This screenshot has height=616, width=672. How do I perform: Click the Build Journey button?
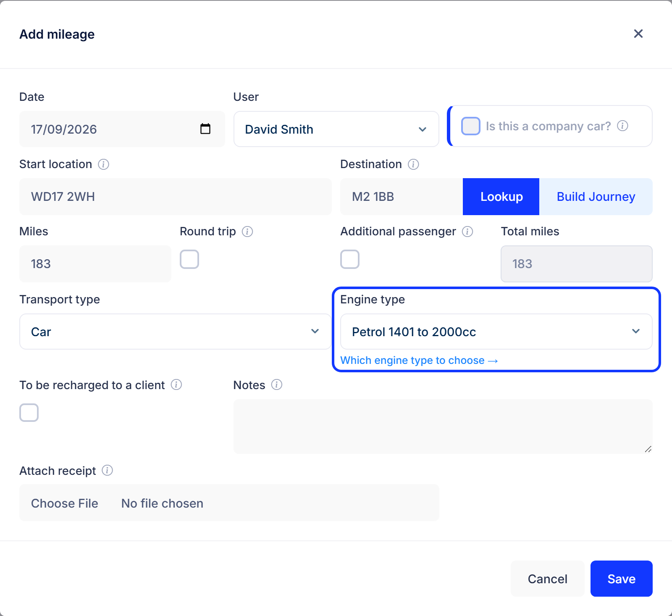(x=596, y=197)
